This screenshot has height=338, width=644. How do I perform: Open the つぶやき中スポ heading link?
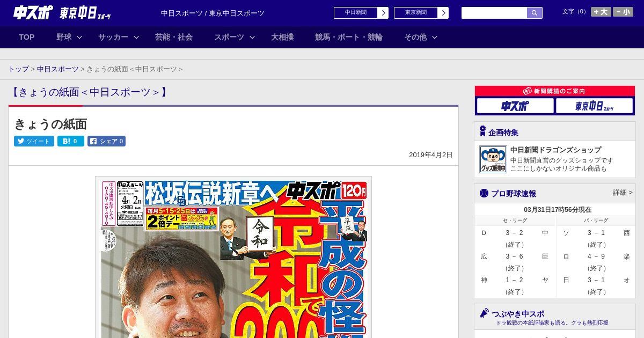518,314
